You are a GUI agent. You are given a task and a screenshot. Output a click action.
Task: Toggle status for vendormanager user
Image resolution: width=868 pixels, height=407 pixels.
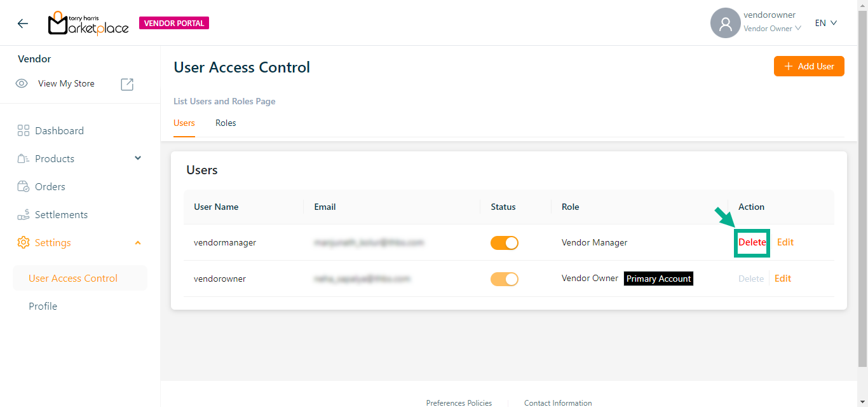504,242
